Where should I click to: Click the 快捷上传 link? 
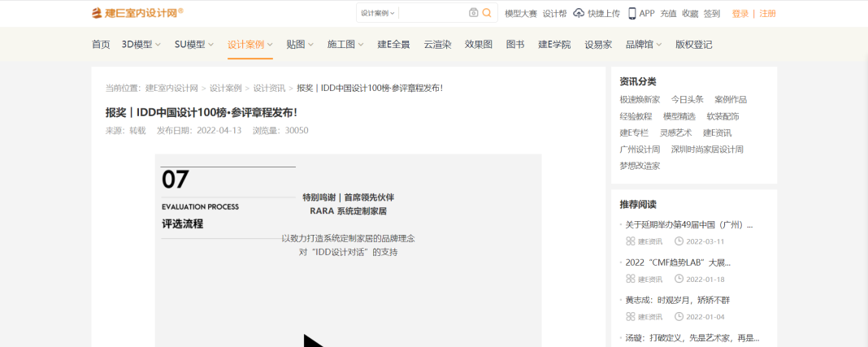[x=604, y=14]
